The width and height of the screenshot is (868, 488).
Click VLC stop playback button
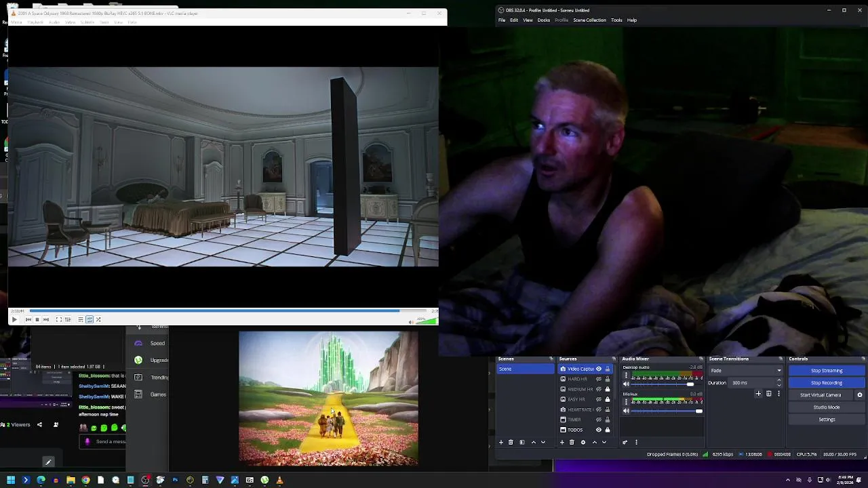click(x=37, y=319)
